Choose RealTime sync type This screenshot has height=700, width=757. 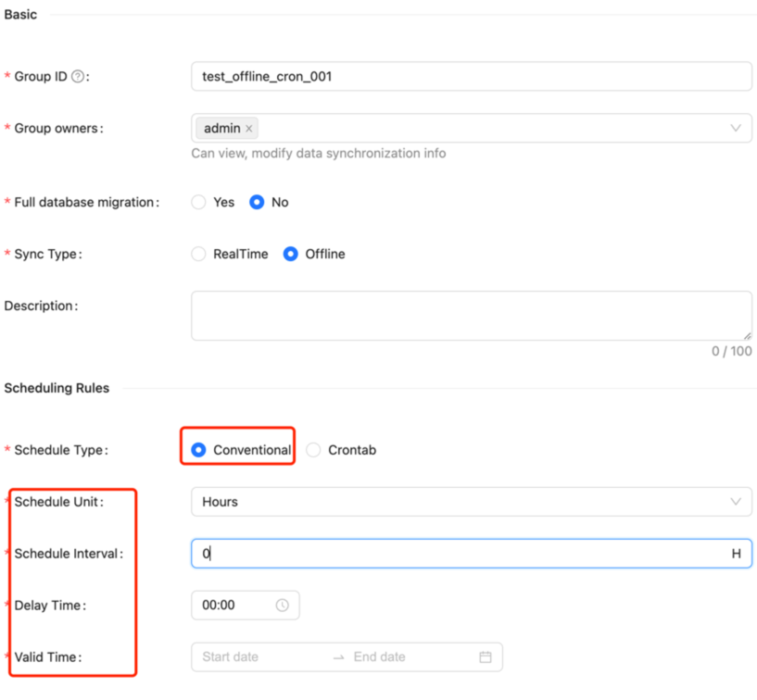point(198,254)
